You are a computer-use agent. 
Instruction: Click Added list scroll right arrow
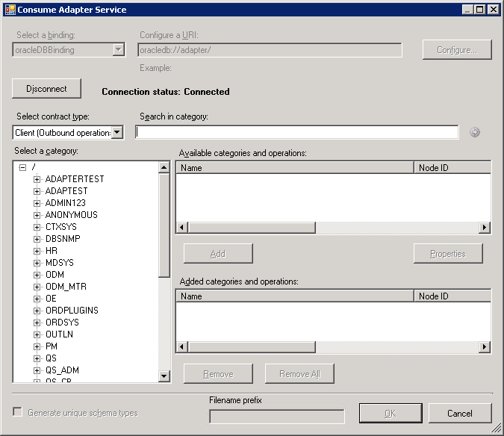[485, 346]
